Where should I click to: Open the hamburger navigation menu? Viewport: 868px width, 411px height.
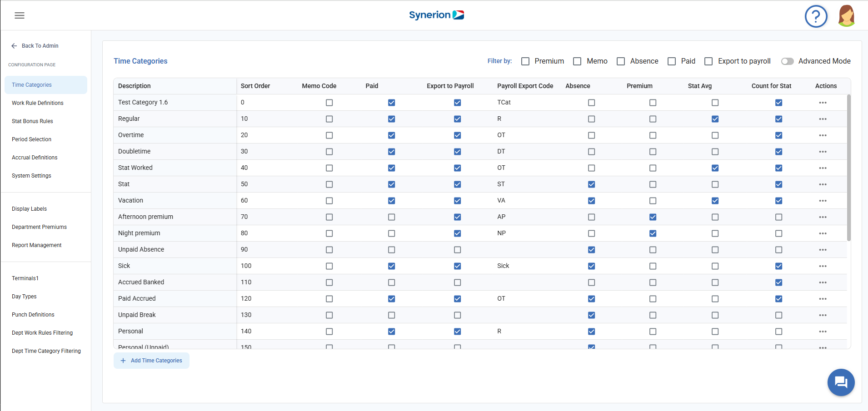tap(20, 15)
